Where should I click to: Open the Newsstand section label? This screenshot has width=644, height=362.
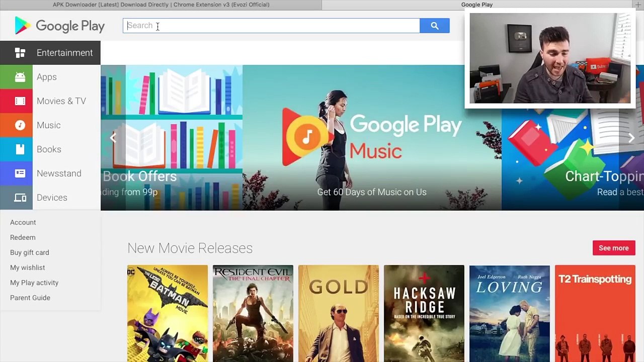click(59, 173)
